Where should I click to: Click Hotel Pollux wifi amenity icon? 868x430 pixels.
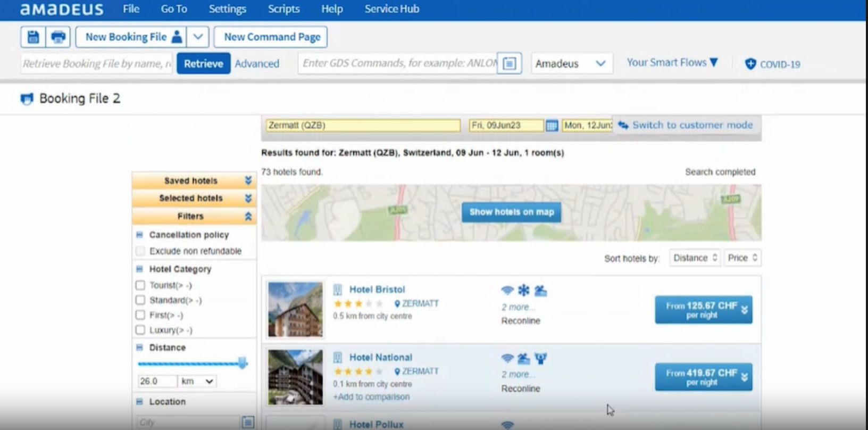507,425
